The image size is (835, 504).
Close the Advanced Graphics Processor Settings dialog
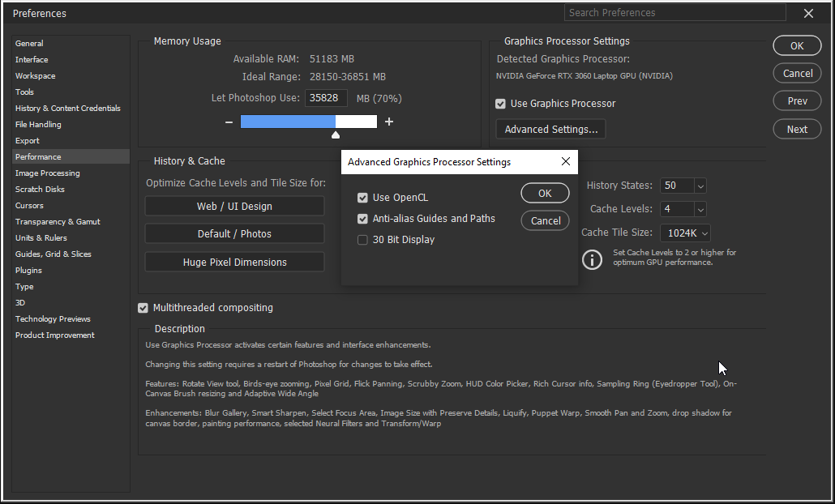566,161
